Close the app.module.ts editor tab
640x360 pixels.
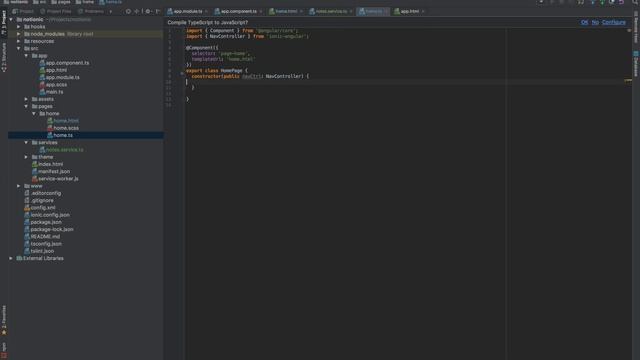pyautogui.click(x=206, y=11)
